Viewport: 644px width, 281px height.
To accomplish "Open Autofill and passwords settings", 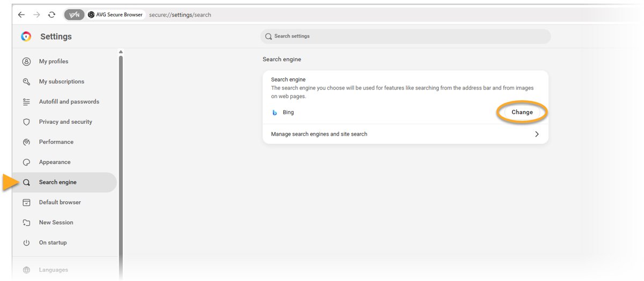I will point(64,102).
